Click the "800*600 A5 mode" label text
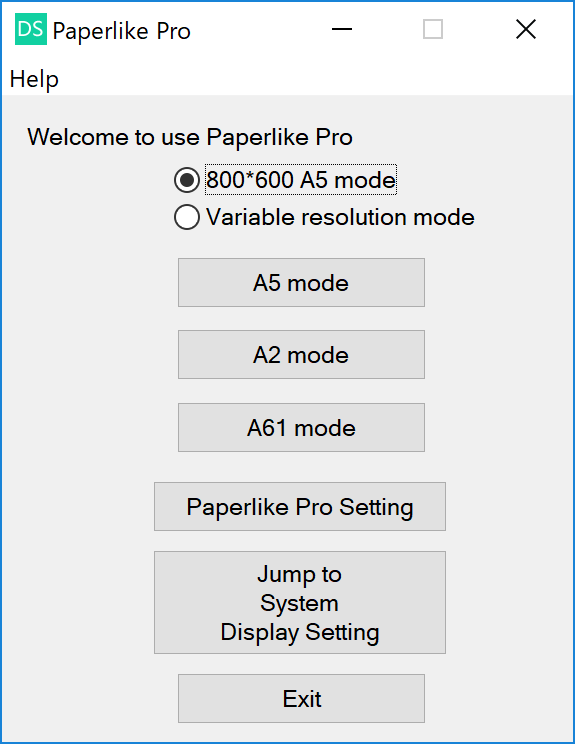 (301, 180)
